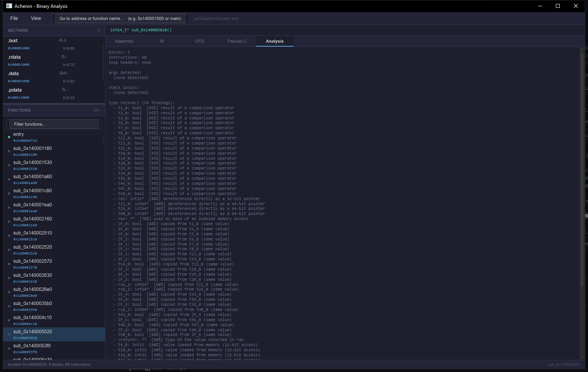
Task: Click the '<return>: ?*' finding line
Action: click(178, 340)
